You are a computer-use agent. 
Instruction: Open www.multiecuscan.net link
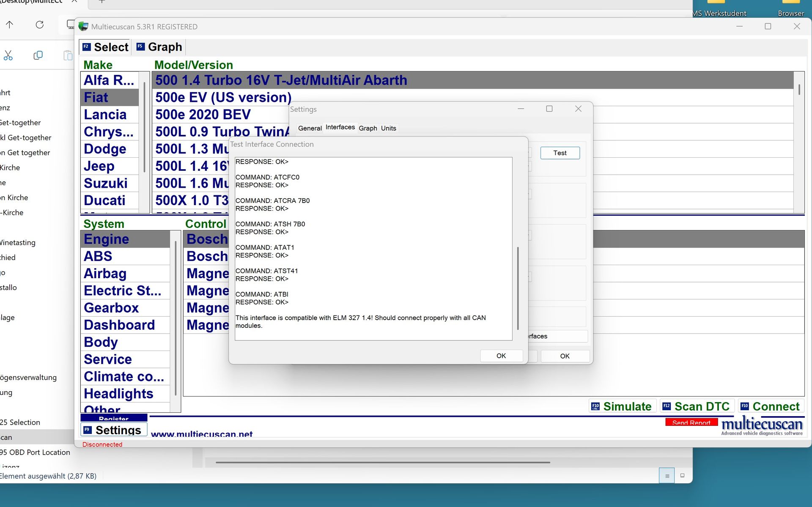point(202,433)
